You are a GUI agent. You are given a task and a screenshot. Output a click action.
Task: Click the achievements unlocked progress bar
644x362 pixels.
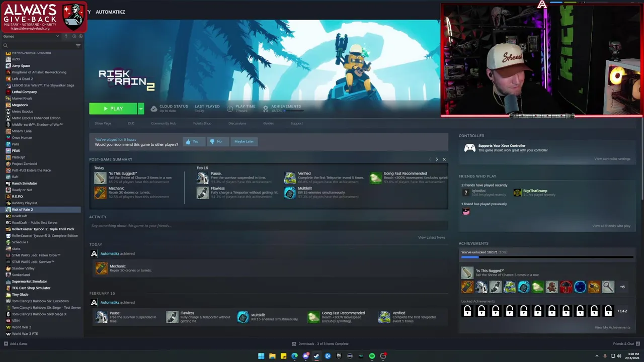tap(547, 257)
